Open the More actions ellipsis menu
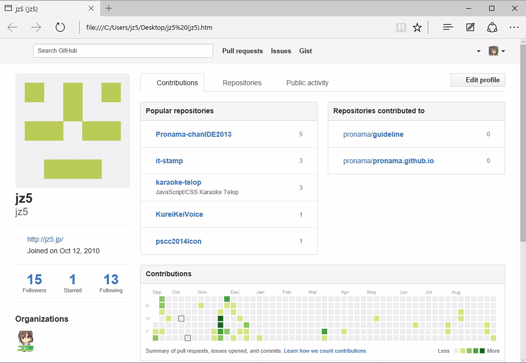 pos(514,28)
